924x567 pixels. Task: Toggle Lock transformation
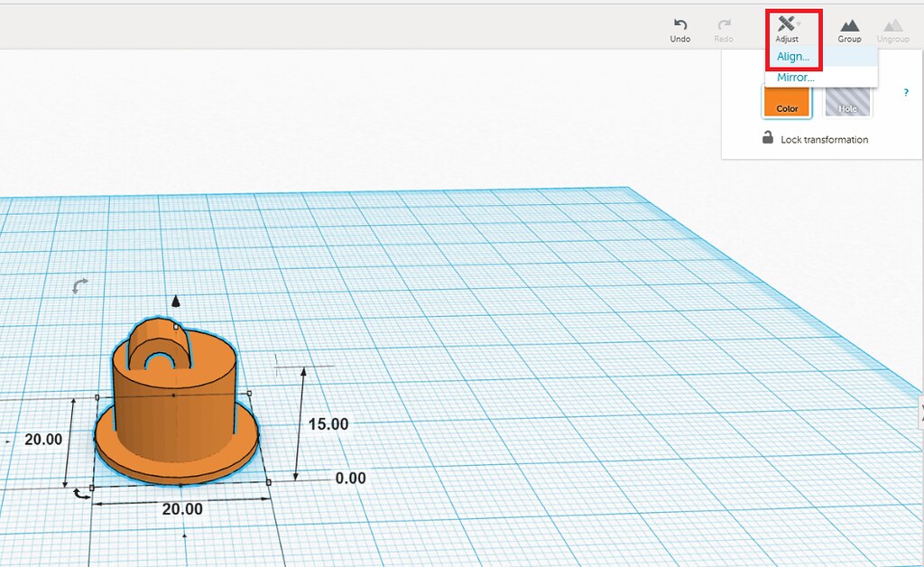(x=816, y=139)
